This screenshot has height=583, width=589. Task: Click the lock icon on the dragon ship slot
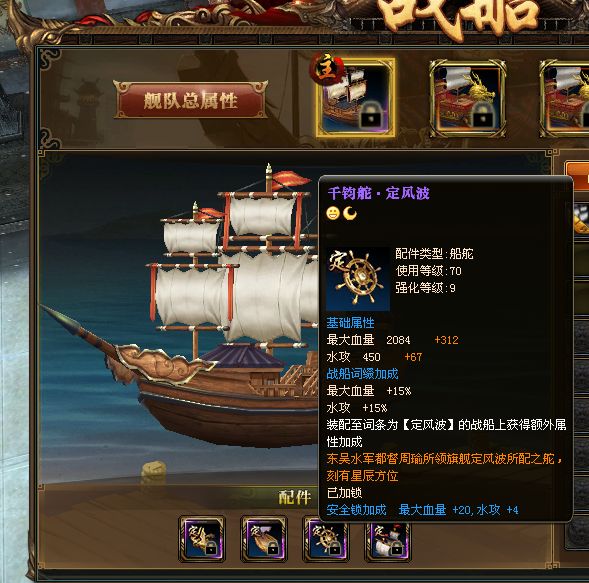click(483, 116)
